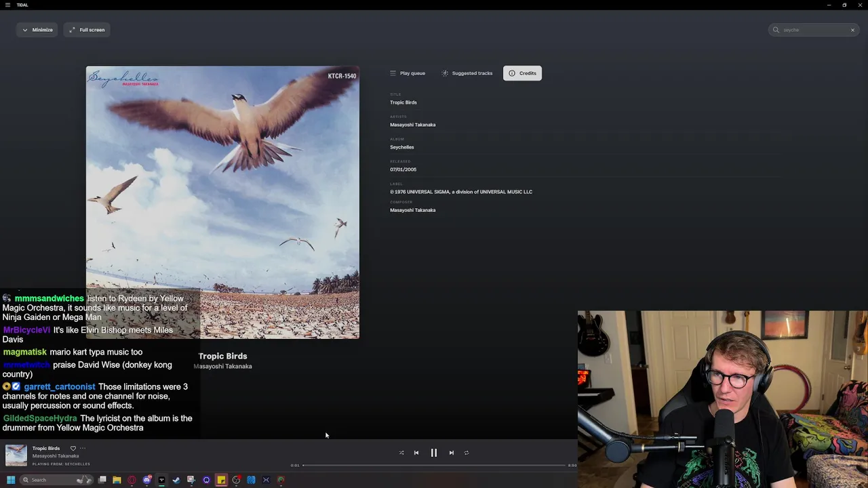Open artist Masayoshi Takanaka under artwork

pos(222,367)
